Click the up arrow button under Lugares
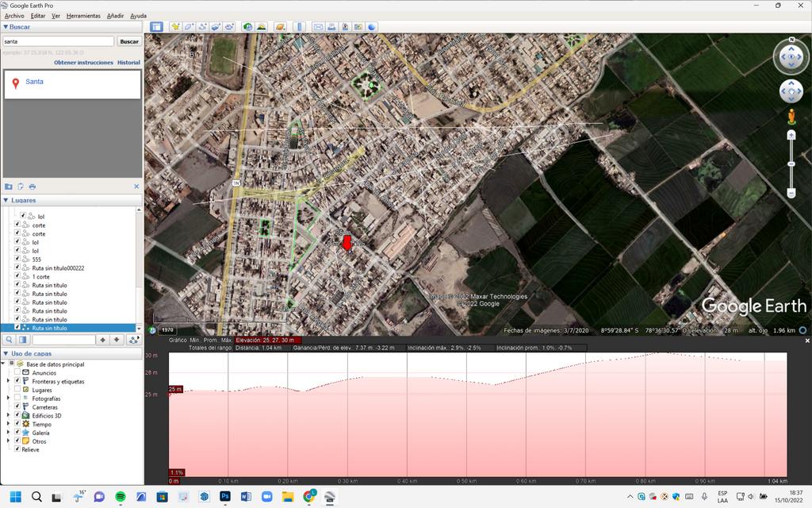 pos(102,340)
